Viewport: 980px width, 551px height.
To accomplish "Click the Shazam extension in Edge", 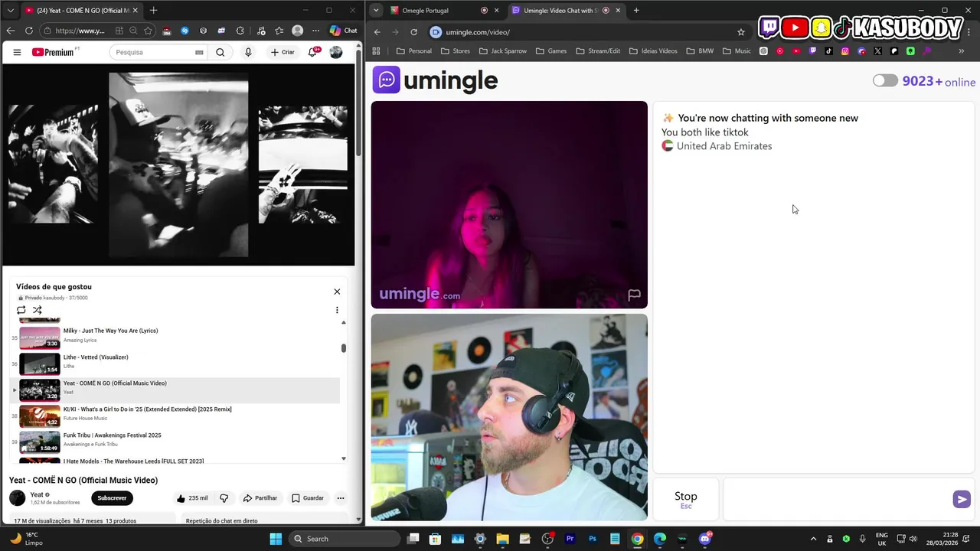I will tap(185, 31).
